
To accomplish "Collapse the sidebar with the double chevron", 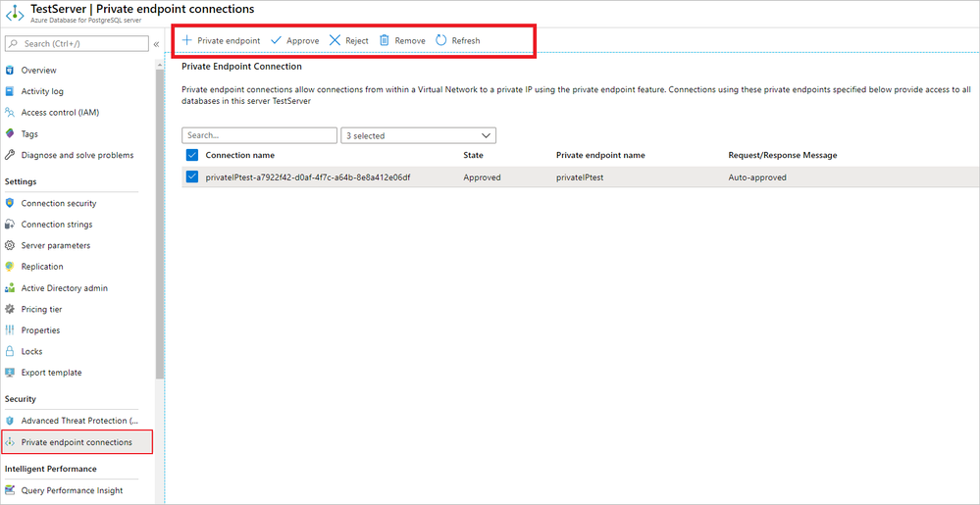I will [x=156, y=44].
